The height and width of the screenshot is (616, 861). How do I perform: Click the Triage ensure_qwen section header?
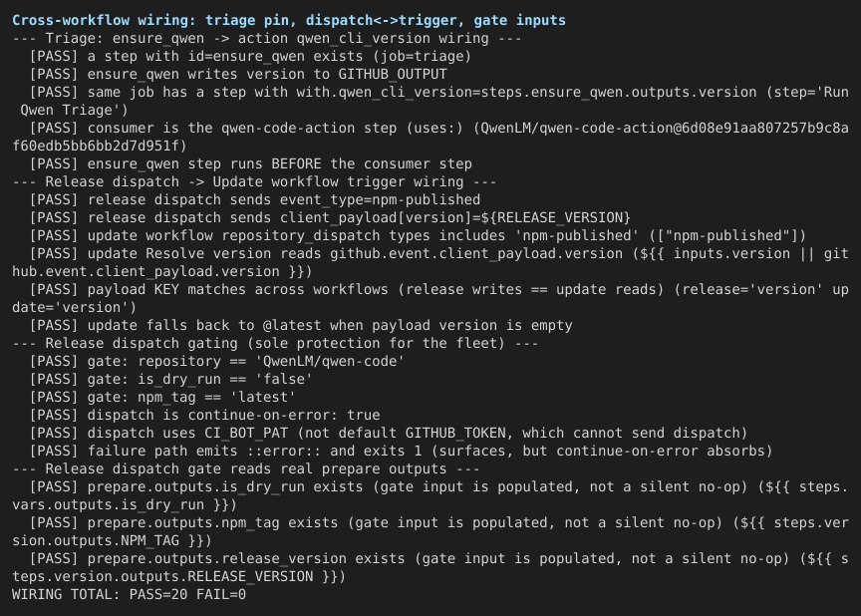[267, 39]
